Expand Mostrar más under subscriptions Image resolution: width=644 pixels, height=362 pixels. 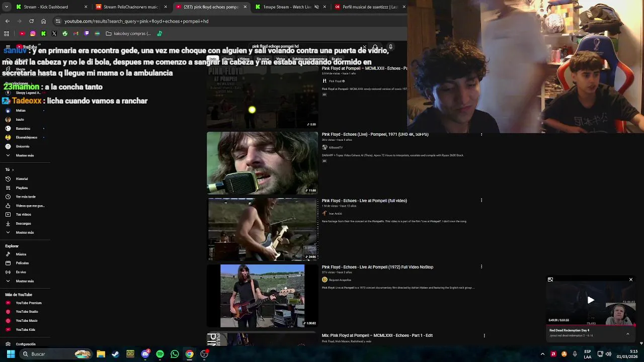[25, 155]
